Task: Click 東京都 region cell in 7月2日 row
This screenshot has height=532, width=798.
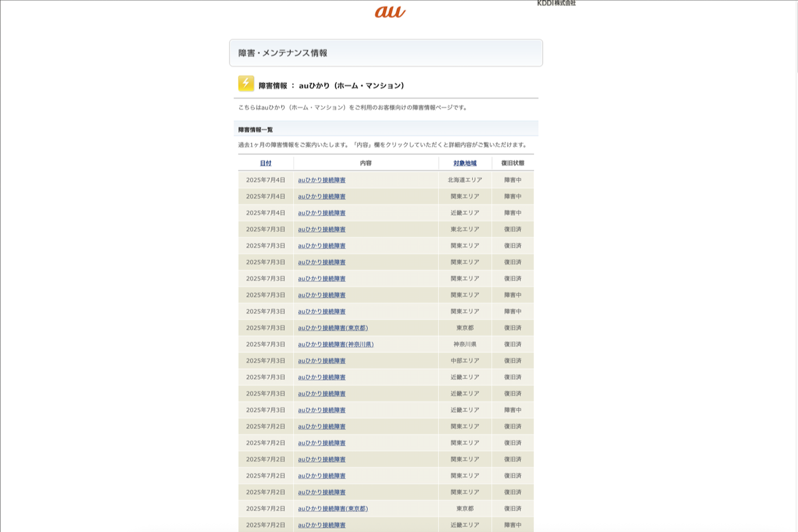Action: click(465, 509)
